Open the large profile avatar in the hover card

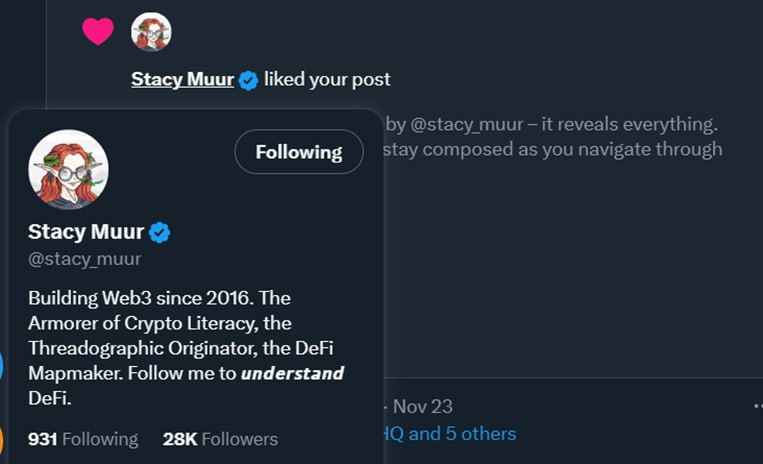(68, 169)
